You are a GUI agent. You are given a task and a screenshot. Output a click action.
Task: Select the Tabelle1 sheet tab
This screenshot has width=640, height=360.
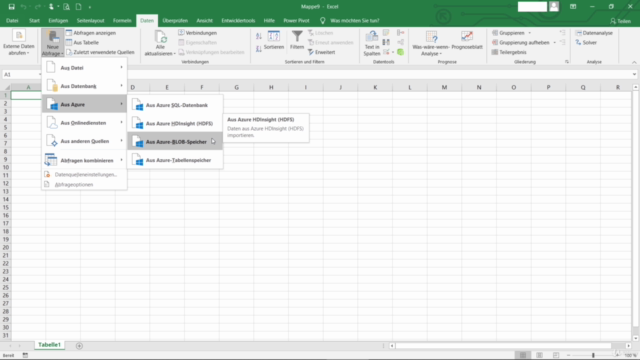(49, 345)
